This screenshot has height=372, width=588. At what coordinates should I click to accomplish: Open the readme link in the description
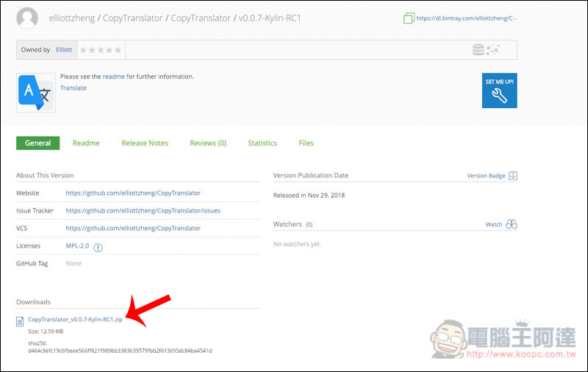[113, 76]
